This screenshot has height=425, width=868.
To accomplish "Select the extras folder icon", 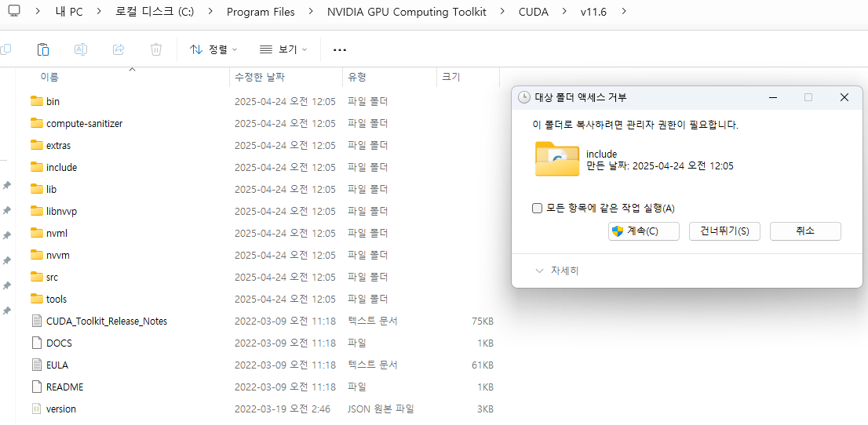I will [37, 145].
